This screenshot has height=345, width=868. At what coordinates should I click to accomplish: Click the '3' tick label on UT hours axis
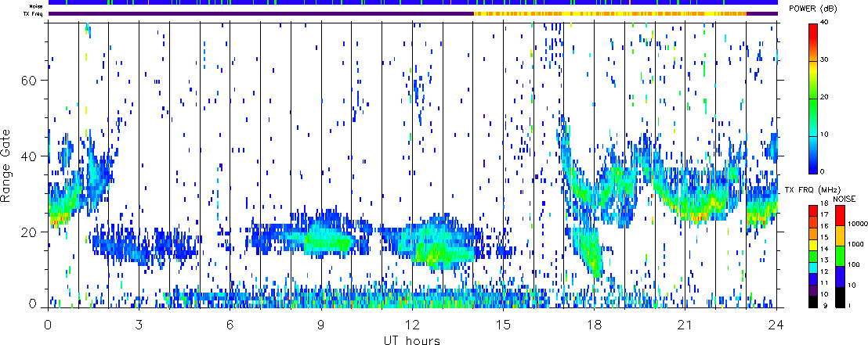point(139,325)
